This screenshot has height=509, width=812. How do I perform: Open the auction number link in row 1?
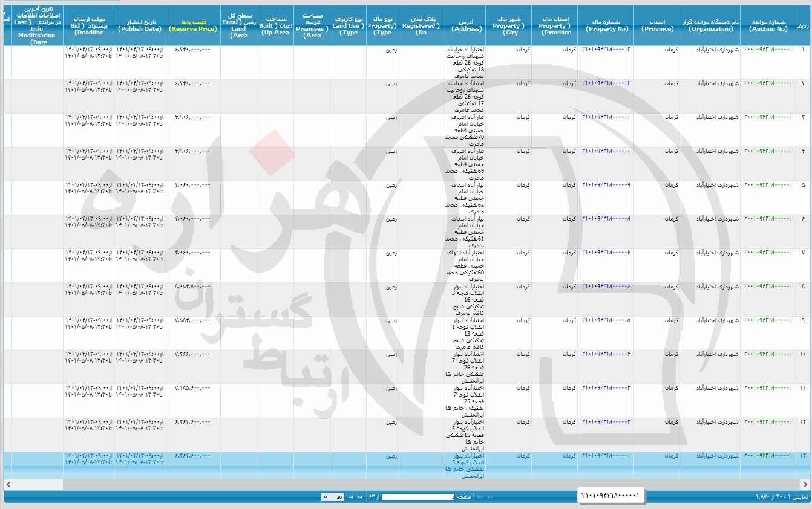coord(767,49)
